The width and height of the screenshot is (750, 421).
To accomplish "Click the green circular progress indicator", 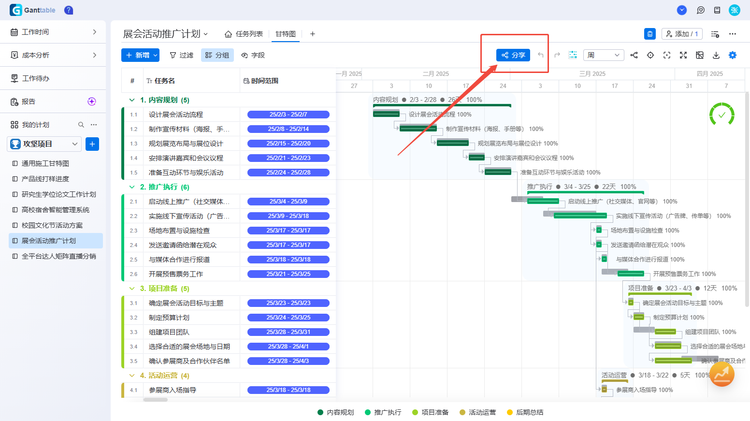I will coord(722,115).
